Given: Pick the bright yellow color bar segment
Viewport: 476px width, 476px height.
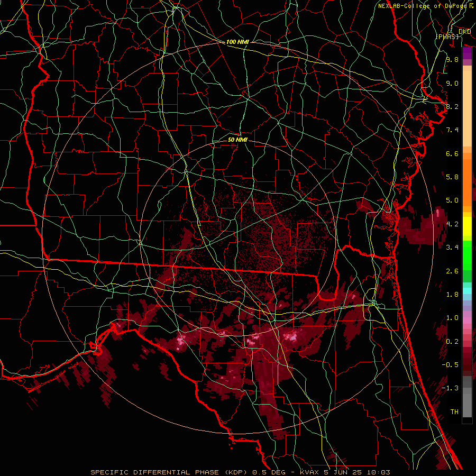Looking at the screenshot, I should click(467, 226).
